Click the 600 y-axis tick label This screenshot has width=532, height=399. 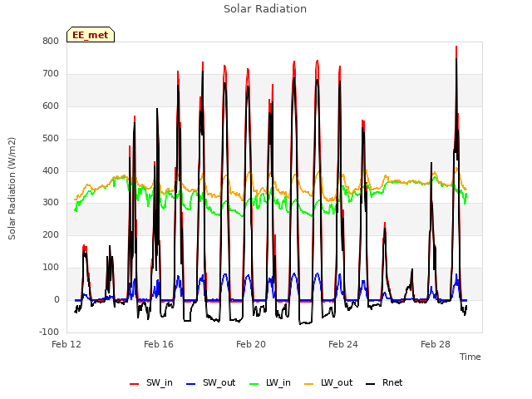pyautogui.click(x=51, y=106)
